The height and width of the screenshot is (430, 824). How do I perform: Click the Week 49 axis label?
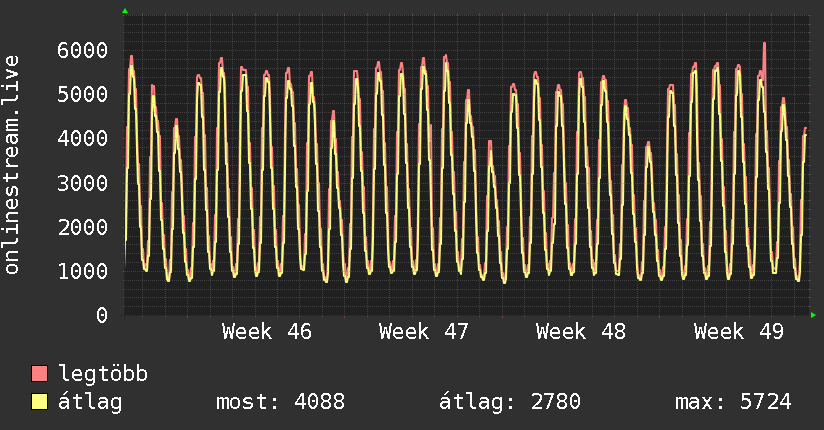click(738, 332)
